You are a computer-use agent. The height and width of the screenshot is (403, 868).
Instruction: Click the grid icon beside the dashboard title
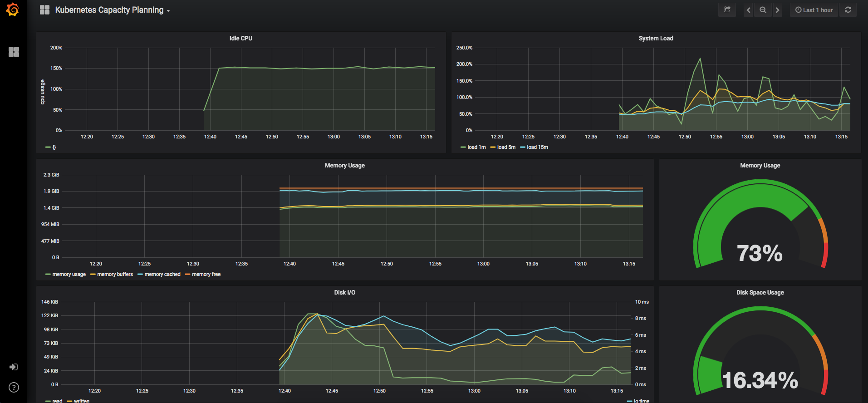click(x=44, y=10)
